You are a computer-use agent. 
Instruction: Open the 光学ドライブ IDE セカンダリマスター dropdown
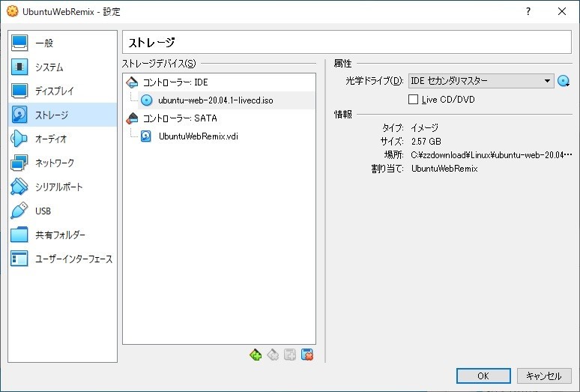click(x=481, y=81)
